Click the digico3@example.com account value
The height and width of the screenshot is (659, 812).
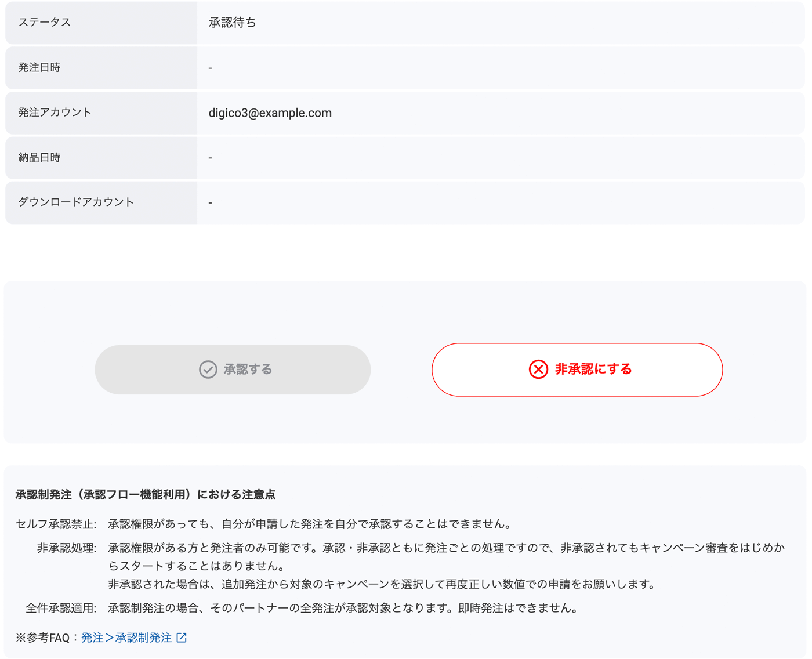pyautogui.click(x=270, y=113)
